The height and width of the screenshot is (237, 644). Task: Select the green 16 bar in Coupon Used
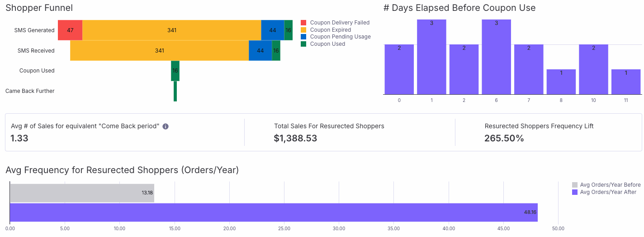175,71
